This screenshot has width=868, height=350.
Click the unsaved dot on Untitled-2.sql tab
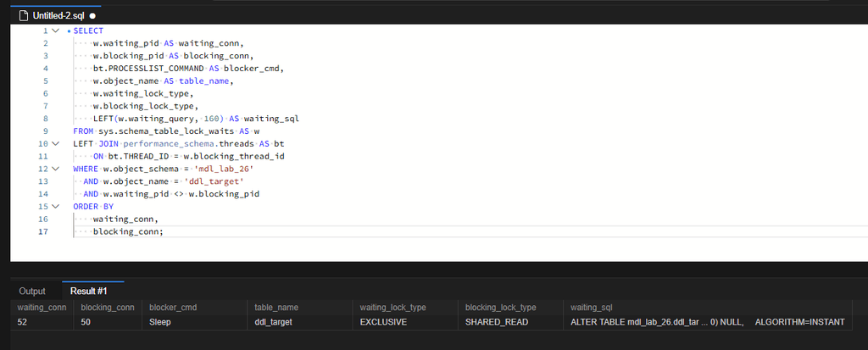pos(92,16)
